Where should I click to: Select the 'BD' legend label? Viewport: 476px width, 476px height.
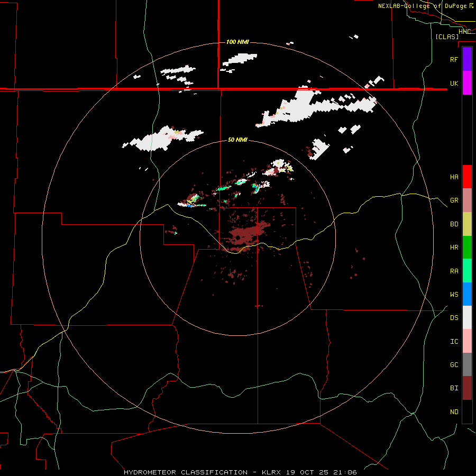[x=454, y=224]
